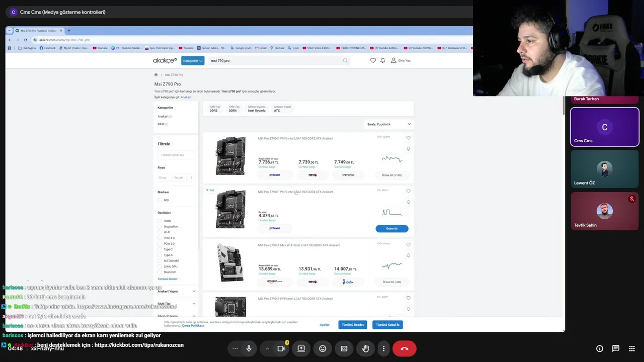Check the Bluetooth filter
Screen dimensions: 644x362
point(160,272)
